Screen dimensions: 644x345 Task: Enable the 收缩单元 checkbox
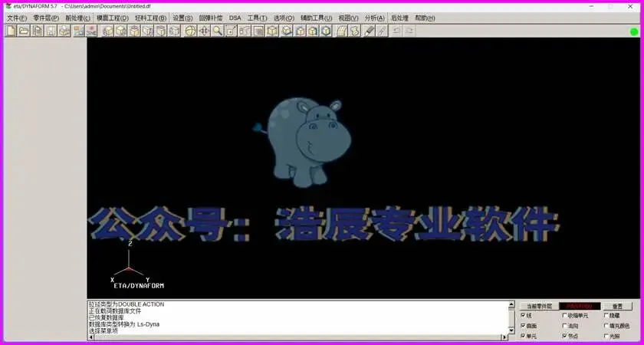(564, 315)
